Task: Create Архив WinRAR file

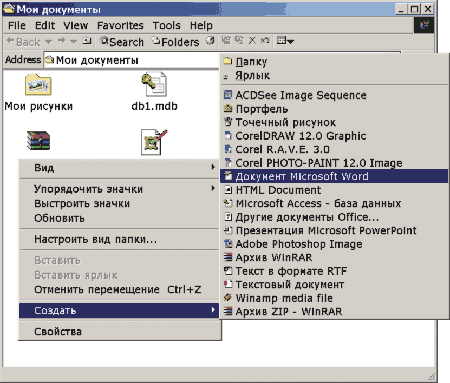Action: tap(334, 257)
